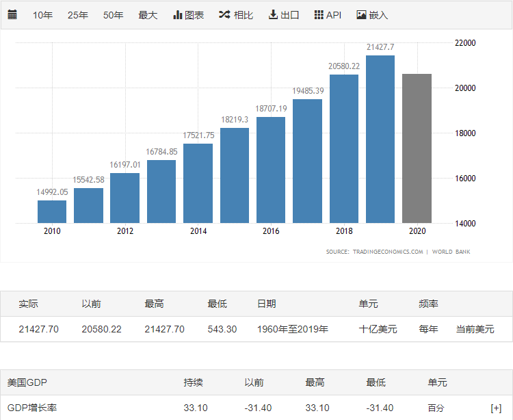Click the 持续 column header
Viewport: 513px width, 420px height.
click(193, 382)
